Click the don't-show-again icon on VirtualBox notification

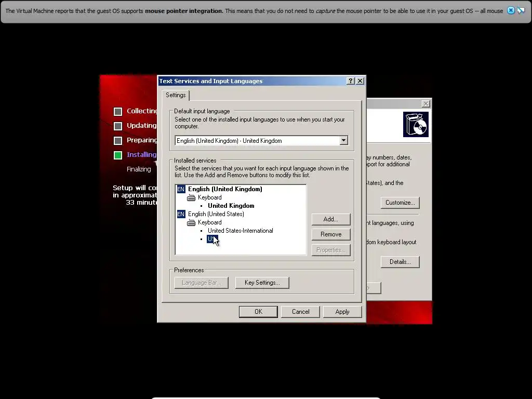click(521, 10)
